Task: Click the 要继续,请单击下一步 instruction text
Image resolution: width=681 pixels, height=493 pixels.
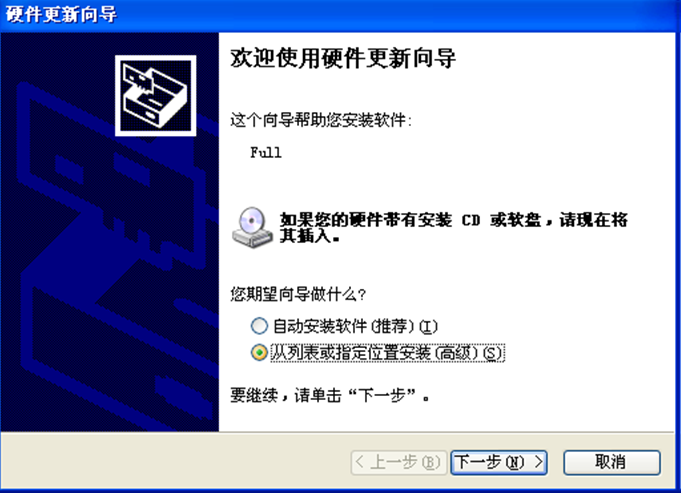Action: coord(330,395)
